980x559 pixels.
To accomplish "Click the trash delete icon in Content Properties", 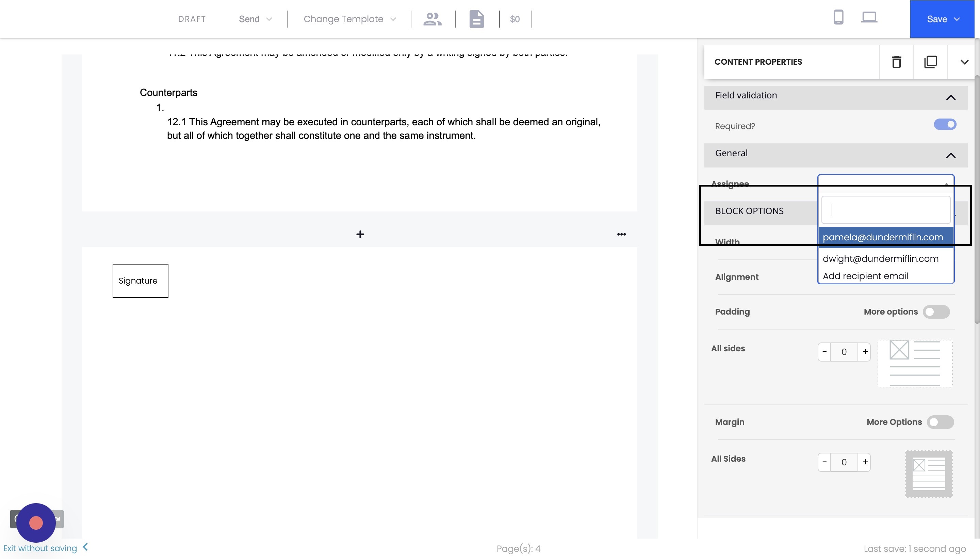I will point(896,62).
